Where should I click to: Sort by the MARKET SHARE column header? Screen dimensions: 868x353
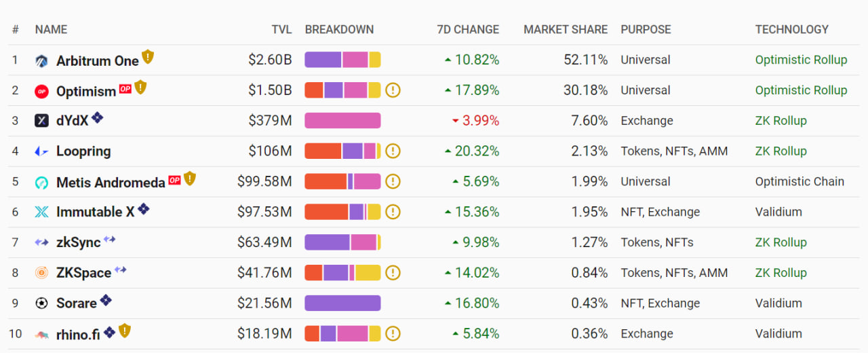point(566,29)
